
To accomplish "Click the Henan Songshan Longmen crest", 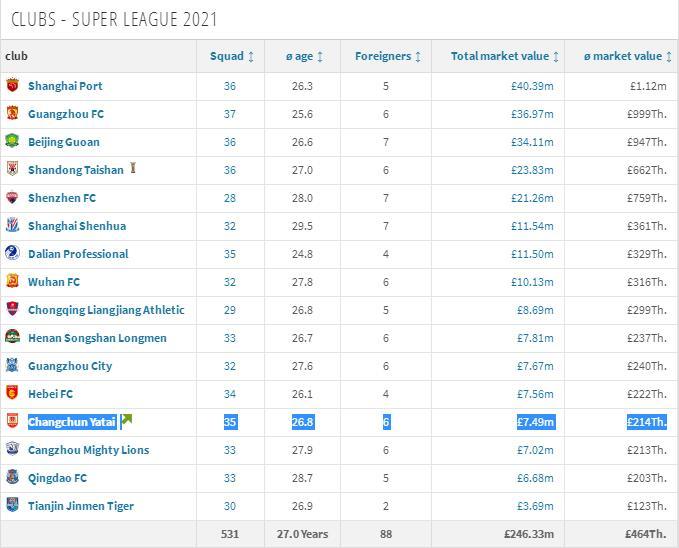I will (x=12, y=337).
